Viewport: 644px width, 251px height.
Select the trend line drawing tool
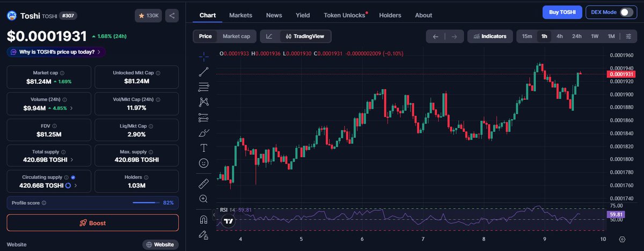tap(204, 71)
